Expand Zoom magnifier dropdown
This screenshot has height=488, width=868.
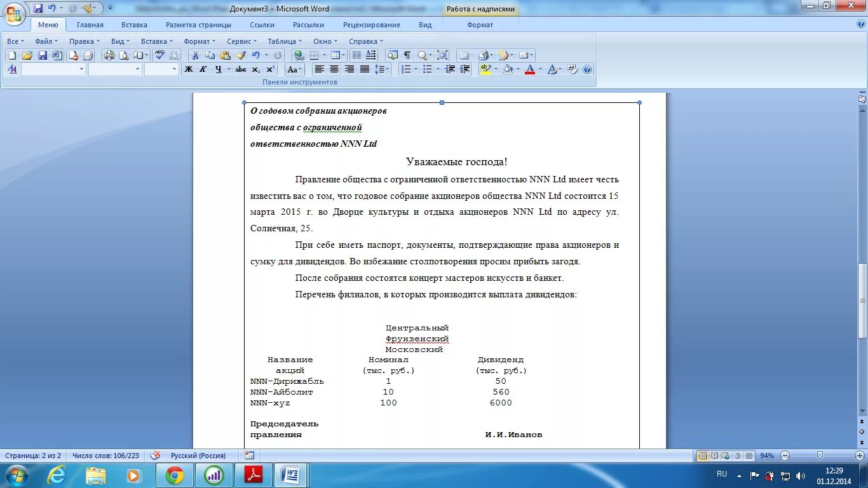(x=431, y=55)
